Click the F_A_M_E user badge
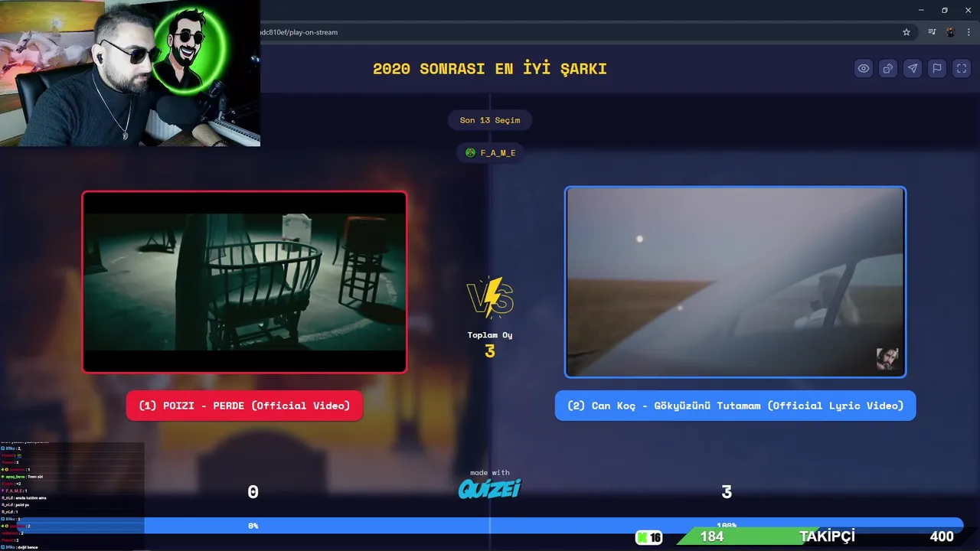This screenshot has width=980, height=551. click(x=491, y=153)
